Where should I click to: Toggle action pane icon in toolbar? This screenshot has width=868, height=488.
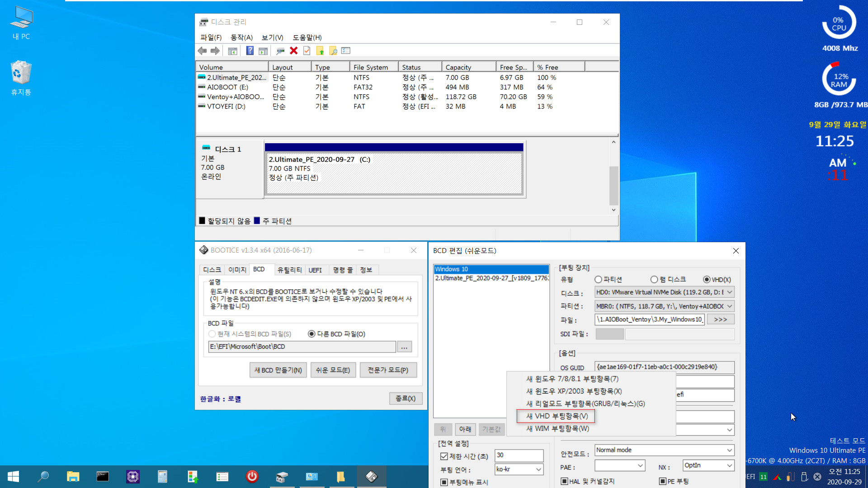[263, 51]
